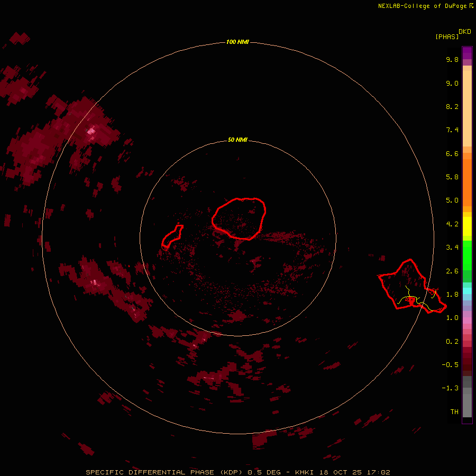Click the 5.0 value on the color scale
This screenshot has width=476, height=476.
(452, 200)
